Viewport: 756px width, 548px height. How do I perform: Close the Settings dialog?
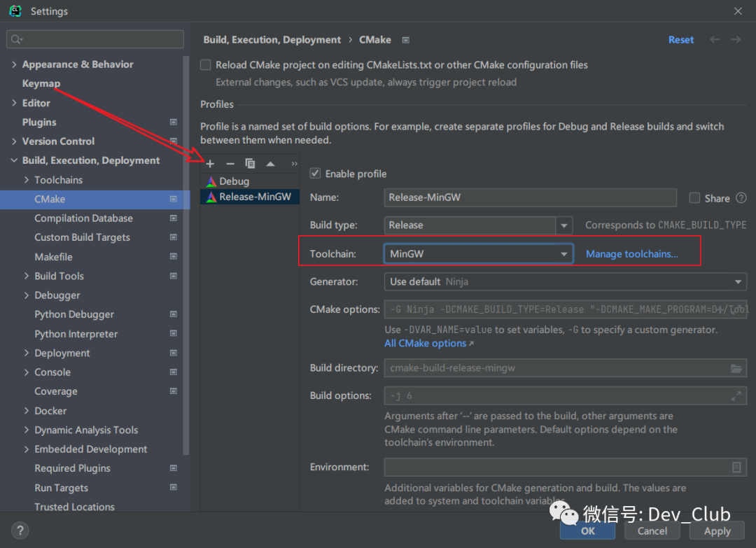pos(738,10)
